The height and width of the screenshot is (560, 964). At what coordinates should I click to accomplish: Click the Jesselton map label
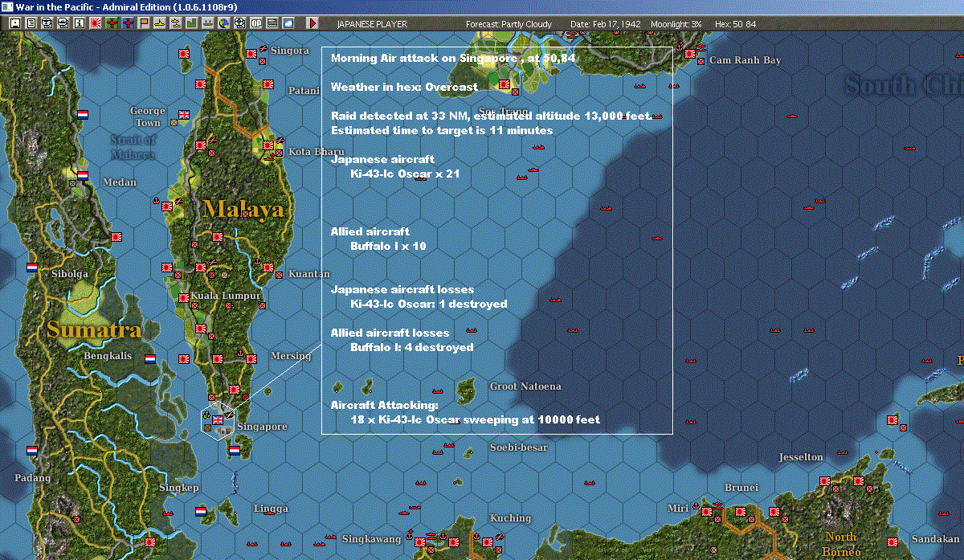point(801,457)
